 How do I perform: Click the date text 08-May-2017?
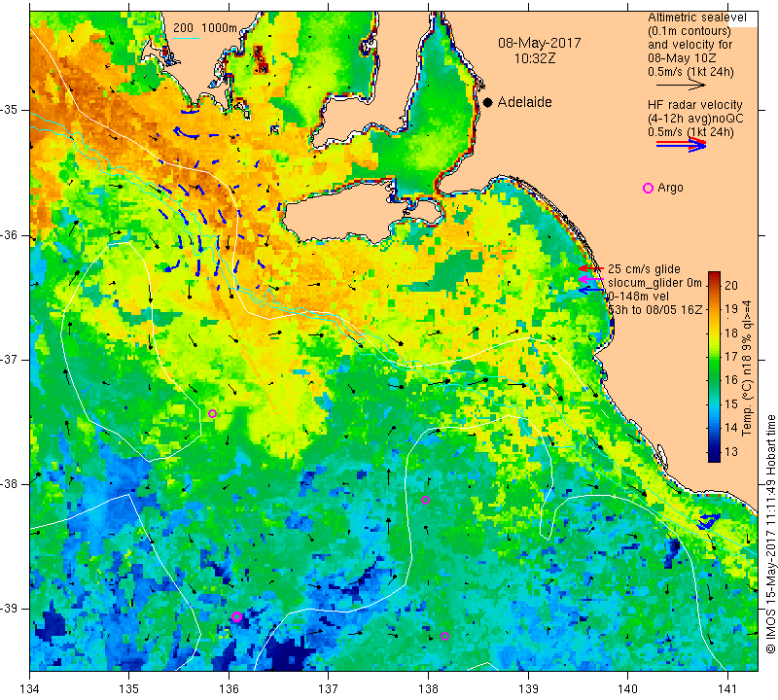[x=540, y=43]
